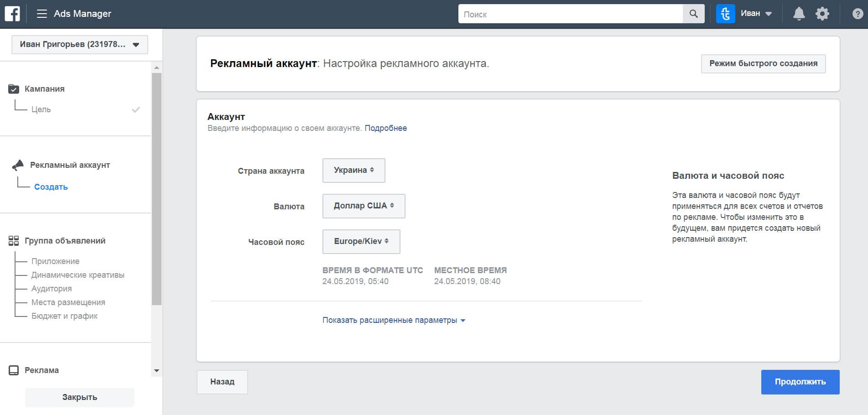Click the Ads Manager title
Image resolution: width=868 pixels, height=415 pixels.
point(83,14)
